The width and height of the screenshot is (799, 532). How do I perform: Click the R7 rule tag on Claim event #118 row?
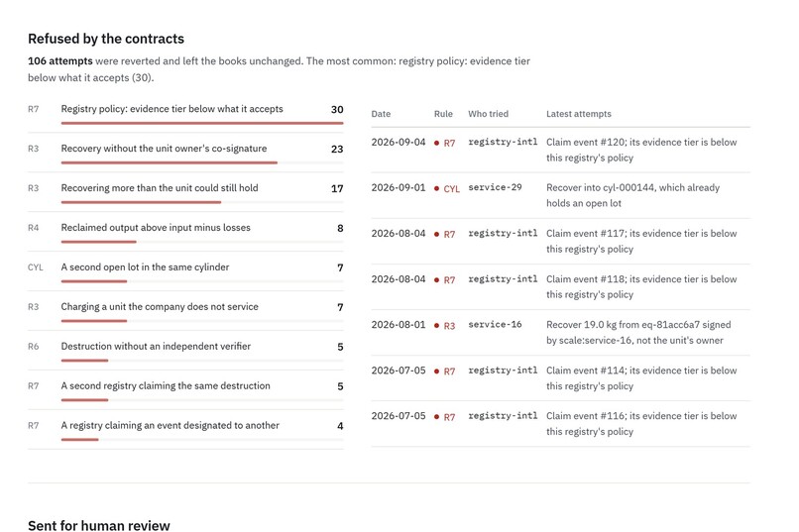tap(445, 280)
